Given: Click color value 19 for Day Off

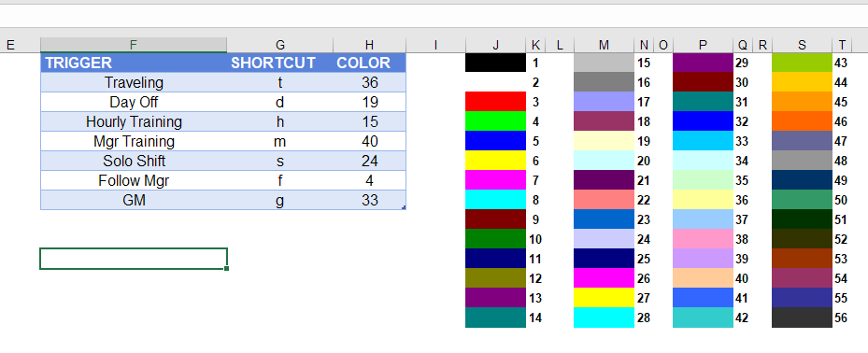Looking at the screenshot, I should [x=369, y=102].
